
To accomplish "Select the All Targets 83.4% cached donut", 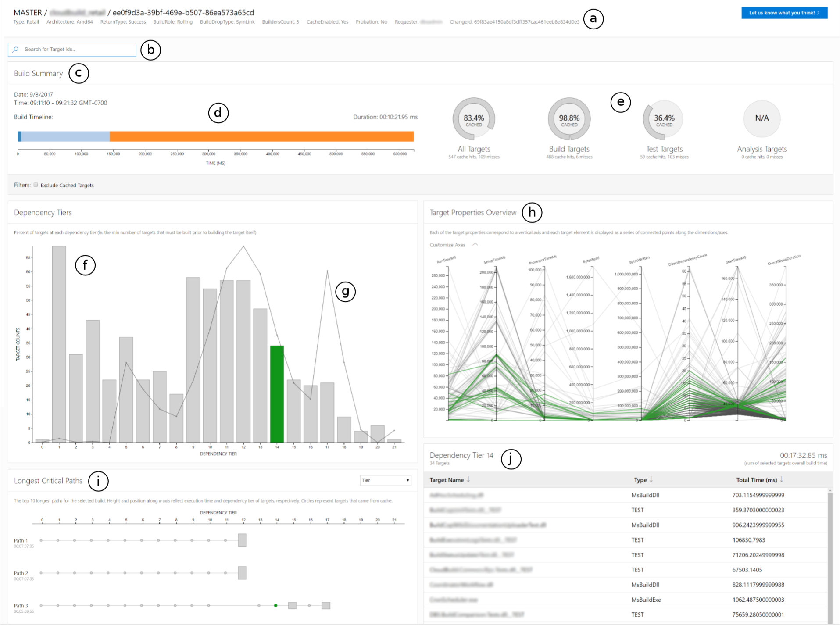I will pyautogui.click(x=474, y=119).
